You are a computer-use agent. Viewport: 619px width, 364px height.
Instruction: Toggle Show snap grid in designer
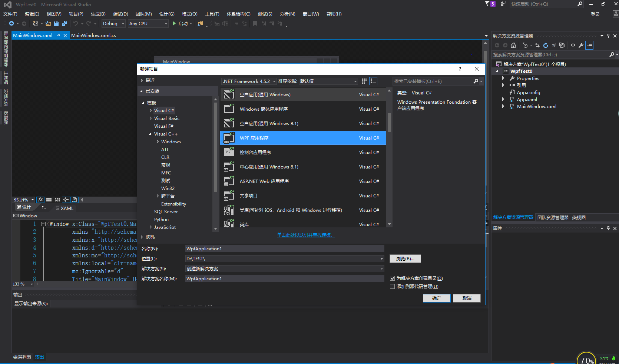49,200
